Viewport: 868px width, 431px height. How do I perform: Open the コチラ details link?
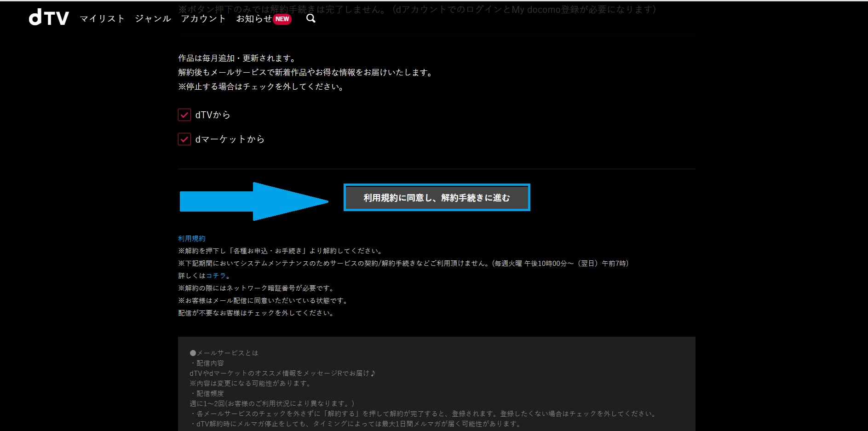click(216, 276)
